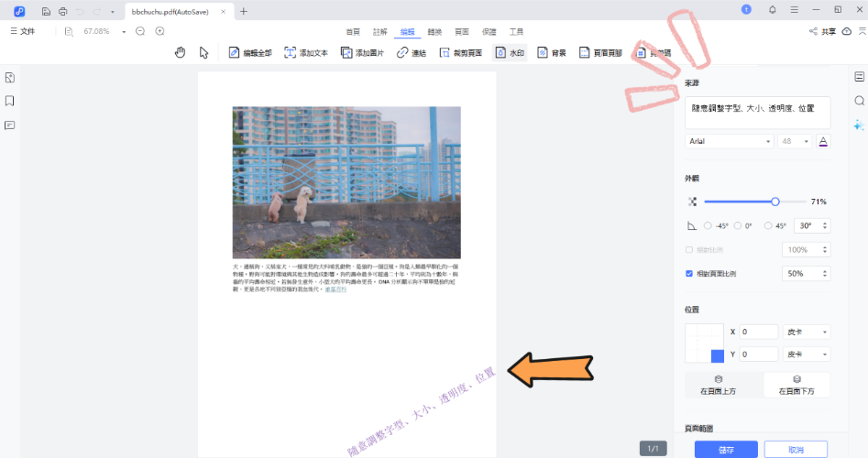The image size is (868, 458).
Task: Enable the absolute scale (絕對比例) checkbox
Action: coord(689,250)
